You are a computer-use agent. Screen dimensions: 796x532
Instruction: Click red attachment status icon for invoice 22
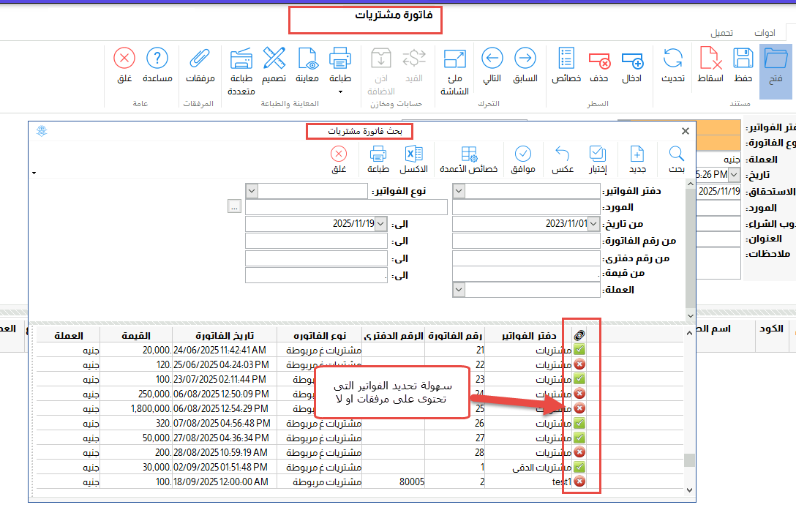click(579, 364)
